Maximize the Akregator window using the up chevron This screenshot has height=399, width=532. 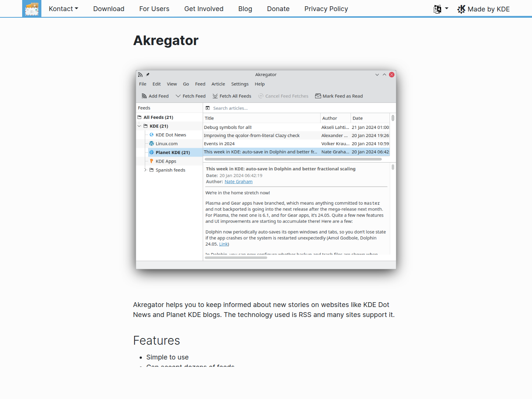pyautogui.click(x=385, y=75)
